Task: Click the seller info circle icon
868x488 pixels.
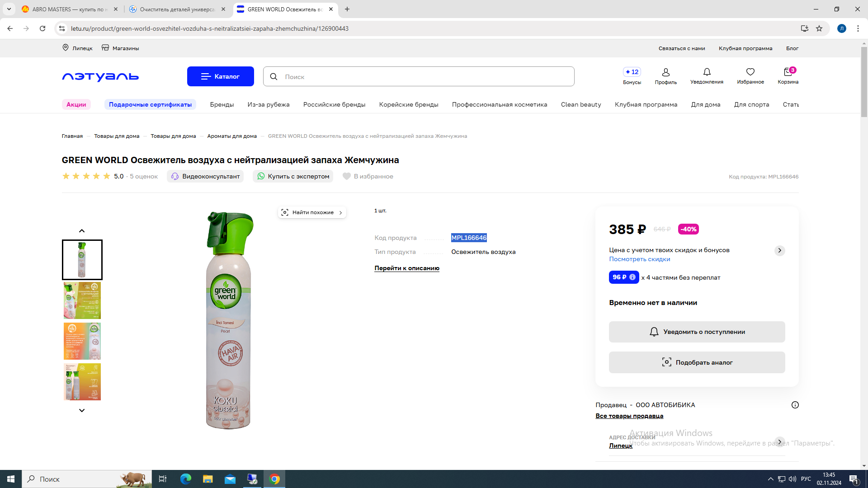Action: click(795, 405)
